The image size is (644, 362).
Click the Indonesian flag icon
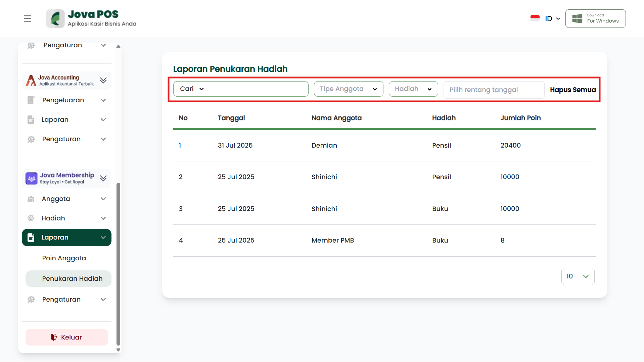point(535,18)
